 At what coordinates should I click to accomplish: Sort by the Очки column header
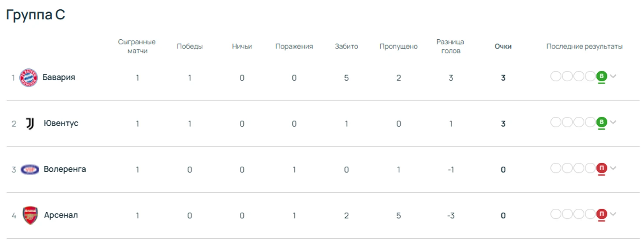click(x=503, y=46)
